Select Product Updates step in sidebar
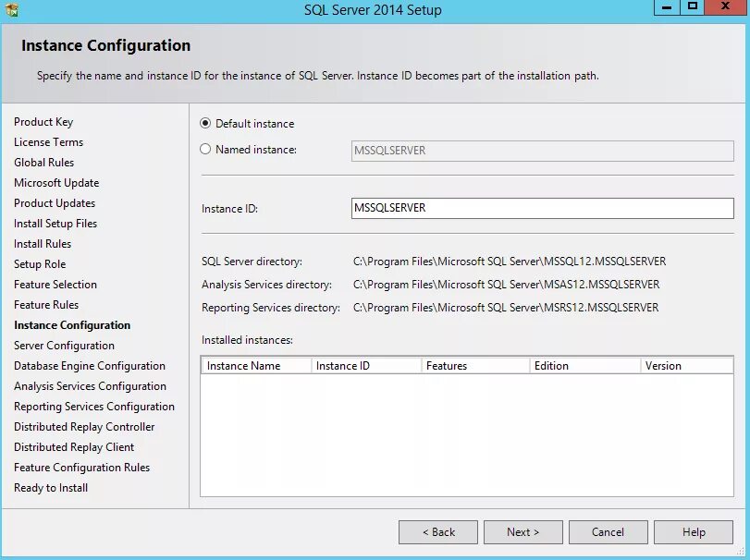 [55, 203]
